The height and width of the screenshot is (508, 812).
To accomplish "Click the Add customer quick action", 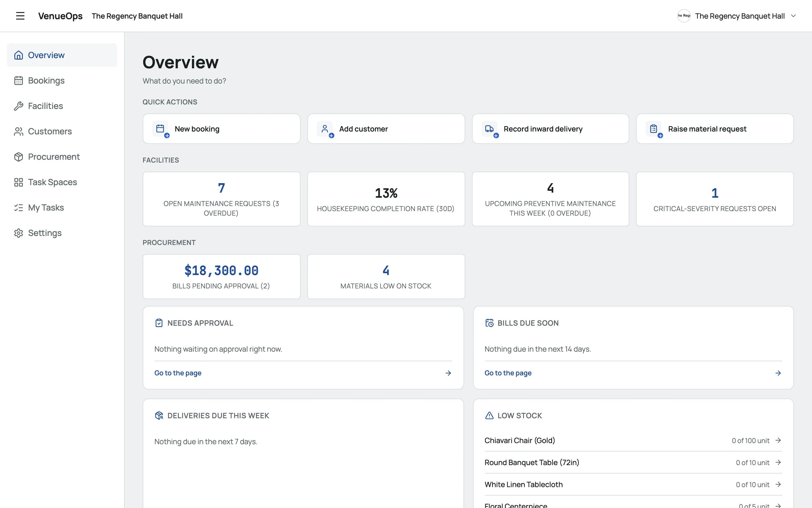I will (386, 129).
